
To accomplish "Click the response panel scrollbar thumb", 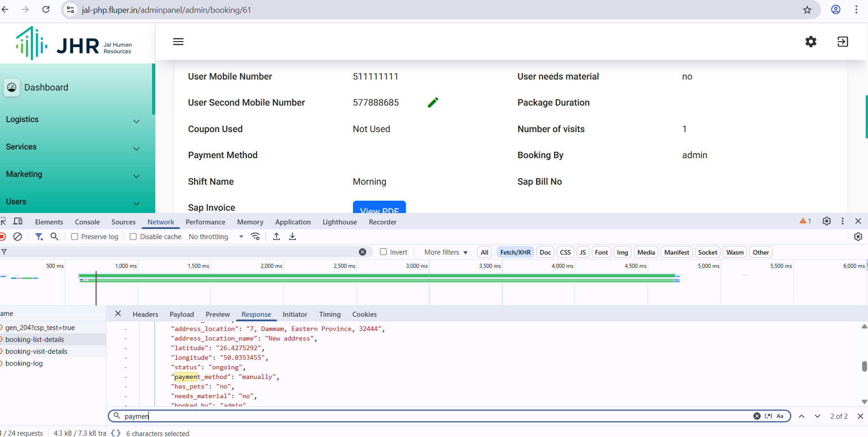I will coord(864,366).
